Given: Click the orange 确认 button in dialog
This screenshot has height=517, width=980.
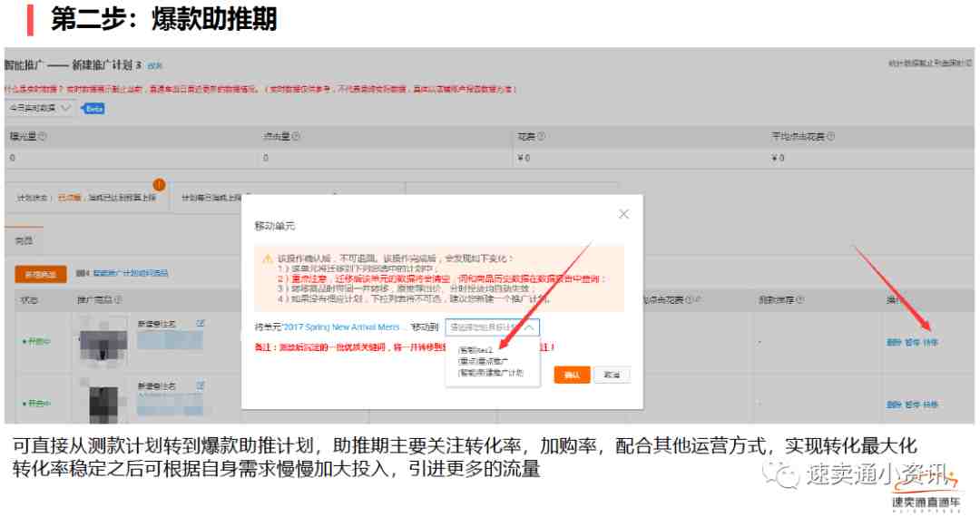Looking at the screenshot, I should [x=571, y=375].
